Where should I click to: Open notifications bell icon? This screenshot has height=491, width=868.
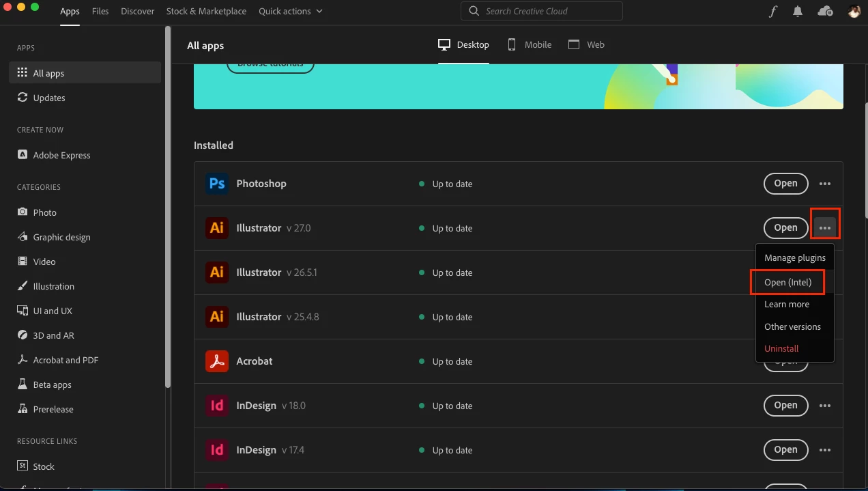pyautogui.click(x=797, y=12)
